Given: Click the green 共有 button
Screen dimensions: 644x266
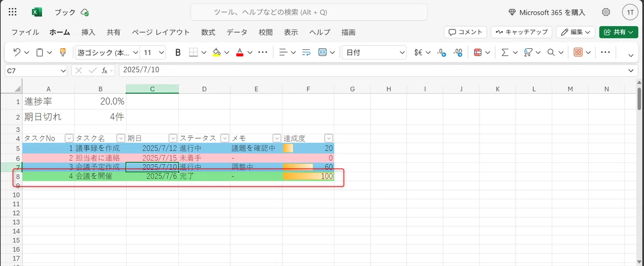Looking at the screenshot, I should pos(619,32).
